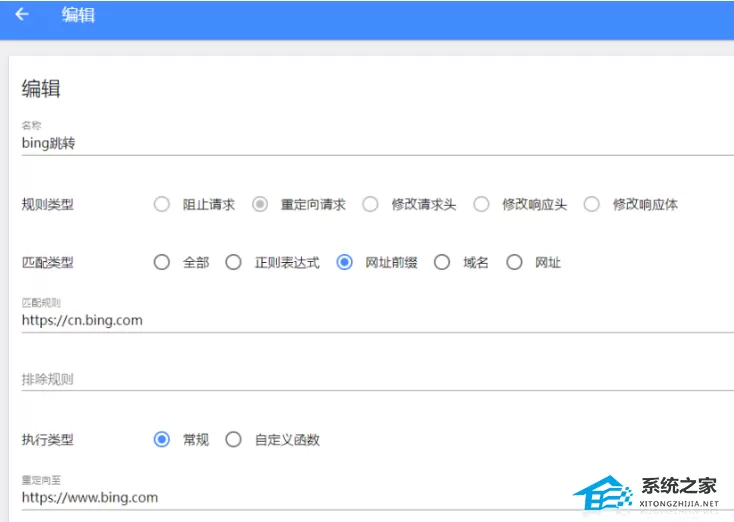Click the back arrow icon
Screen dimensions: 734x522
(22, 15)
